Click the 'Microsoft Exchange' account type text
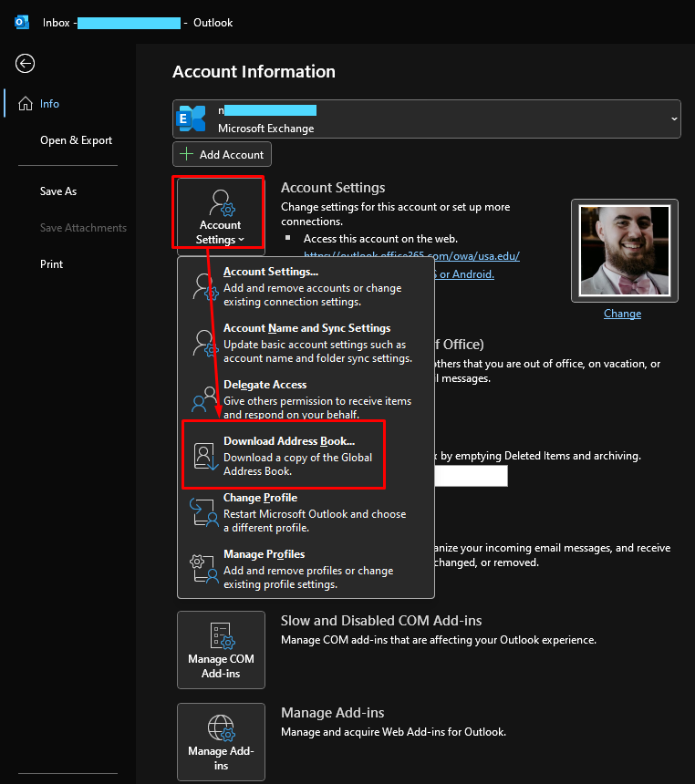This screenshot has height=784, width=695. coord(266,128)
